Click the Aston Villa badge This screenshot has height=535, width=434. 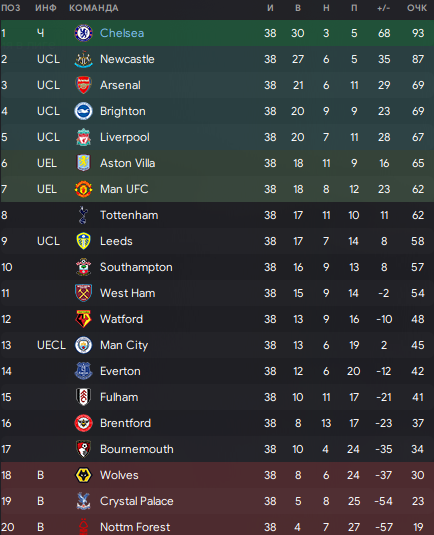(x=83, y=163)
